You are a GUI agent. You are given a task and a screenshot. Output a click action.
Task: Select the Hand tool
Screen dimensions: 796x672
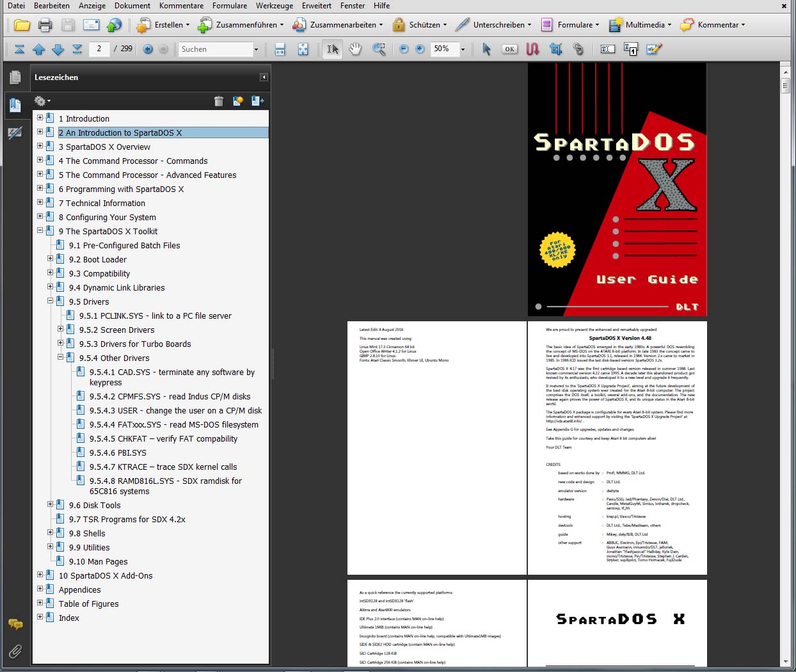tap(355, 49)
